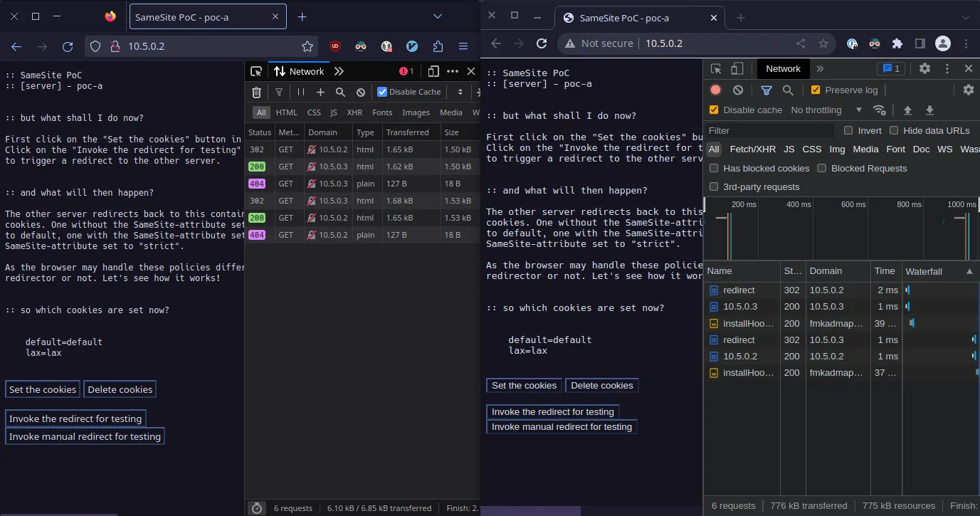The height and width of the screenshot is (516, 980).
Task: Open Chrome network conditions wifi icon
Action: coord(880,110)
